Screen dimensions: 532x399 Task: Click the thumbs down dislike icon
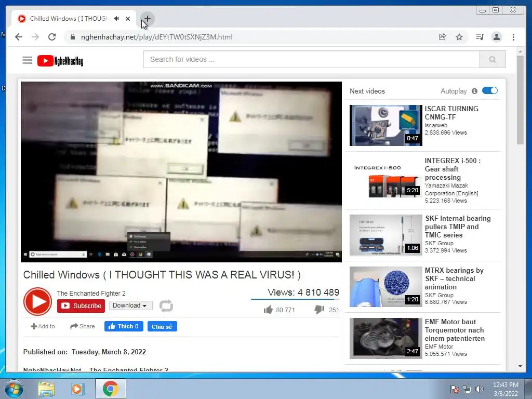coord(320,310)
